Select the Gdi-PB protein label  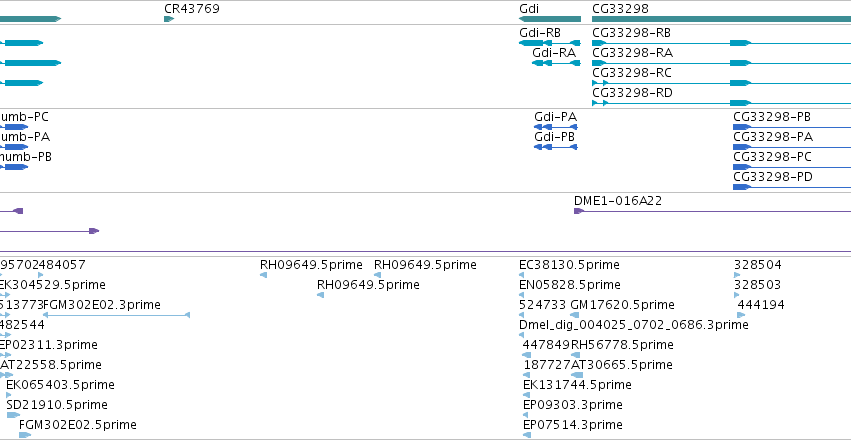coord(554,137)
